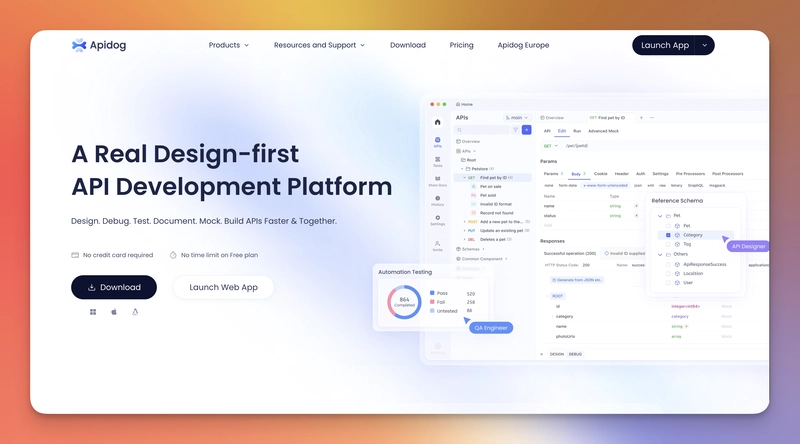Select json body type

tap(638, 185)
